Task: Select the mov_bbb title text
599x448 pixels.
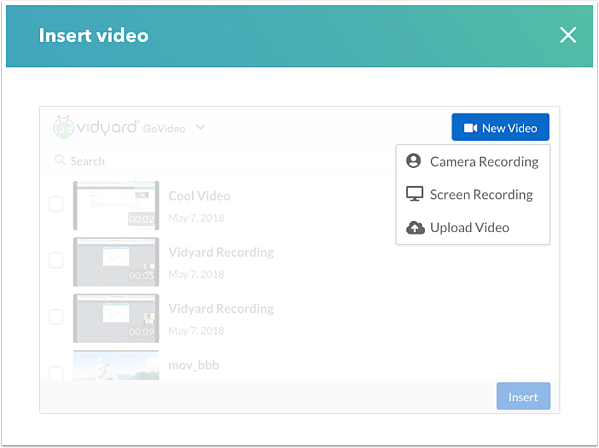Action: tap(194, 365)
